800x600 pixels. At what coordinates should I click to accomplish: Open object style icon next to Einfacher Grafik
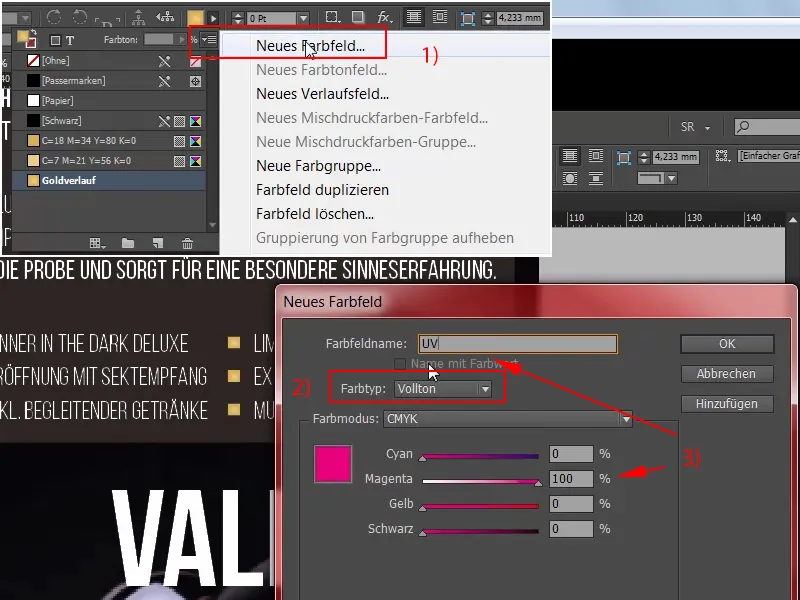coord(722,156)
